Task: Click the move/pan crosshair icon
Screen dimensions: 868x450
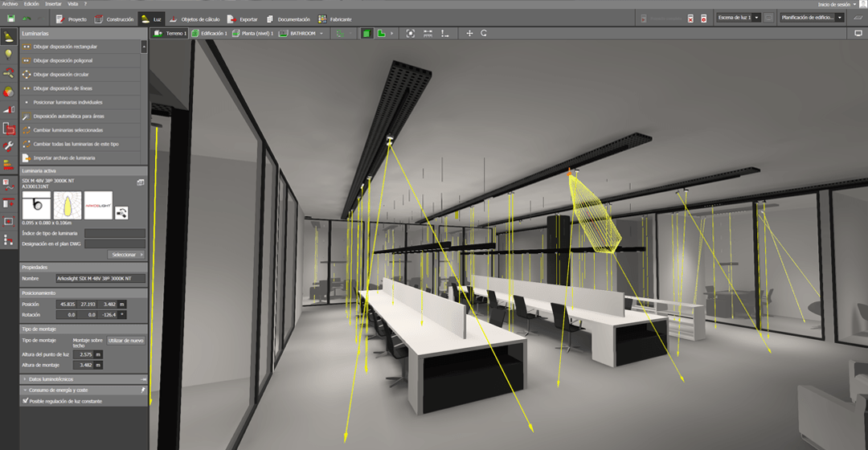Action: [470, 34]
